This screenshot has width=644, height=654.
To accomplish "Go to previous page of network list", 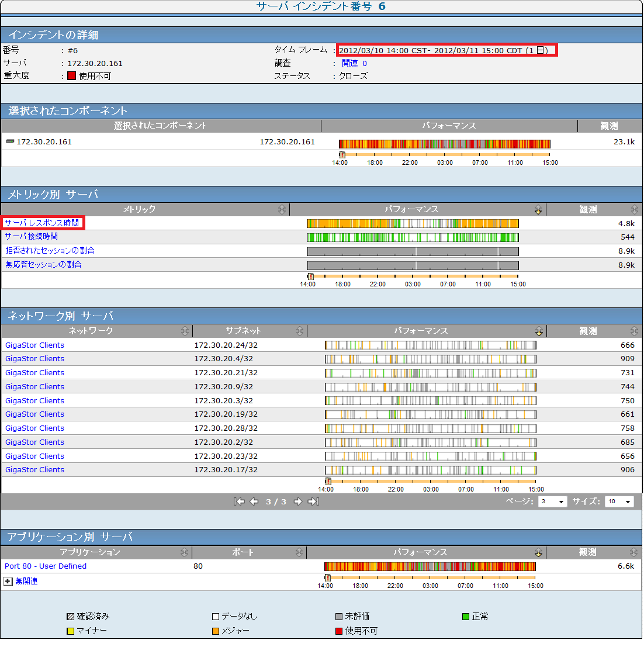I will pos(254,502).
